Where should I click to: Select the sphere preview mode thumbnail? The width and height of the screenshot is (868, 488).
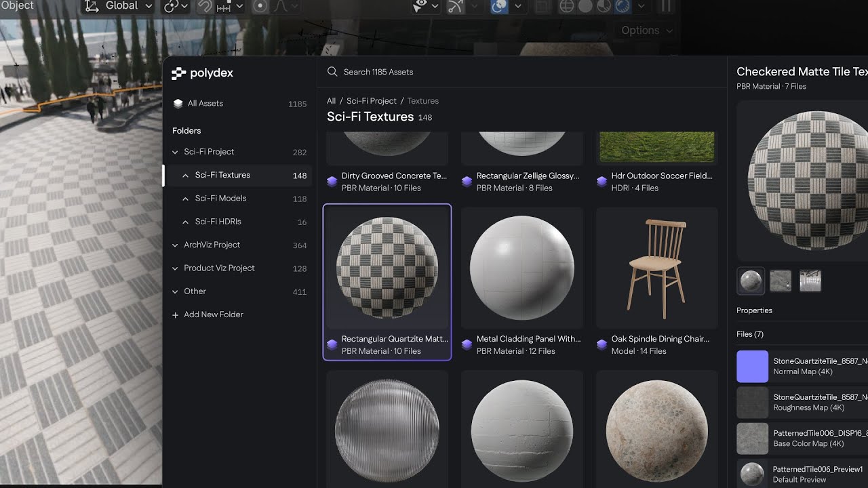click(x=751, y=281)
